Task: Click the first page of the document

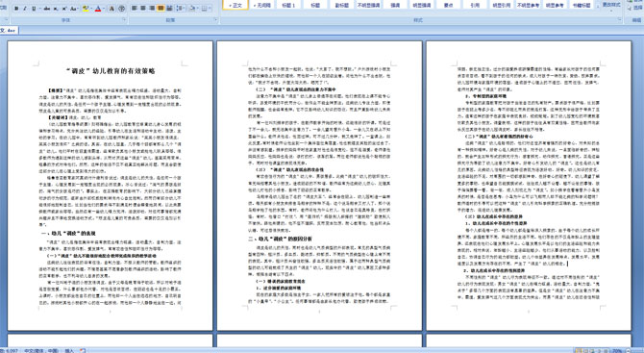Action: pos(111,186)
